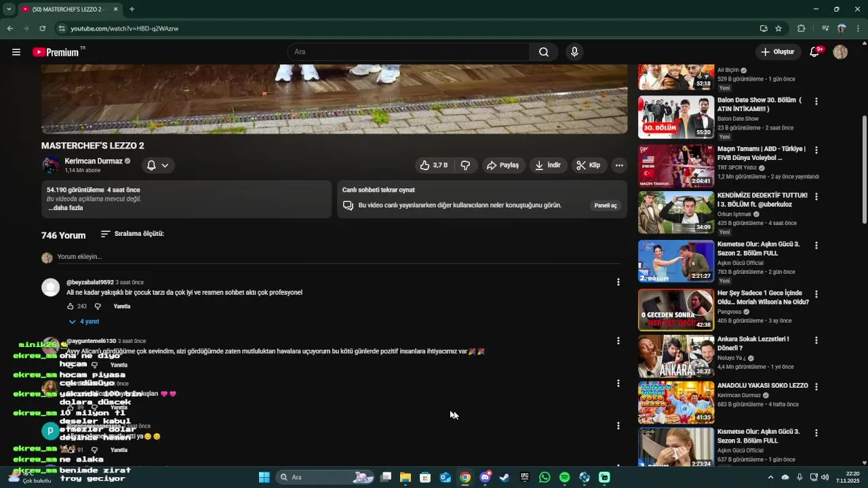Open more actions beside Klip

[619, 165]
